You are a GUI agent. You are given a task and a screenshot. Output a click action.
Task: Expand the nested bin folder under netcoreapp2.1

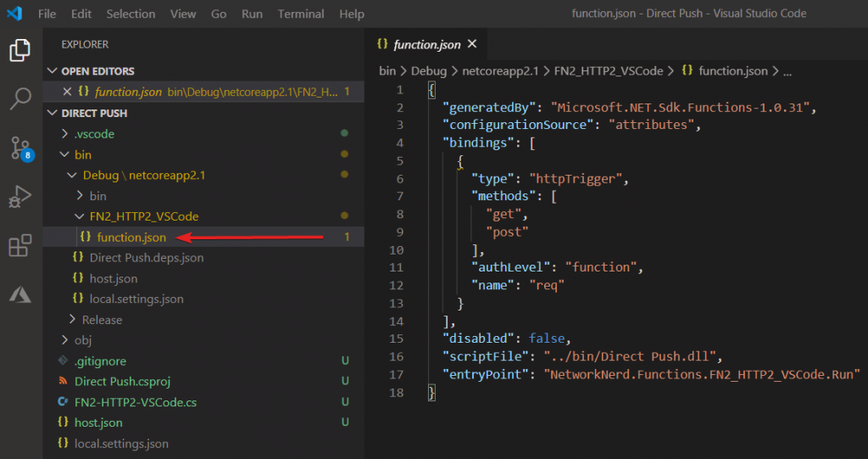pos(80,196)
